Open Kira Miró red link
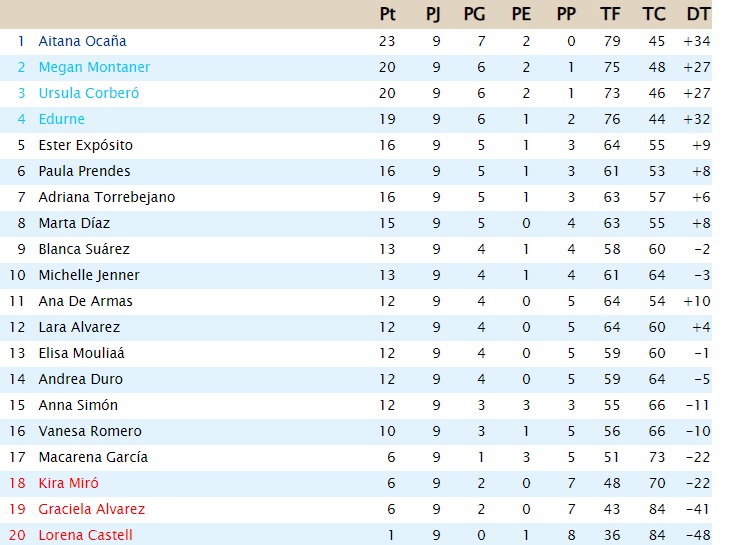 (x=68, y=483)
